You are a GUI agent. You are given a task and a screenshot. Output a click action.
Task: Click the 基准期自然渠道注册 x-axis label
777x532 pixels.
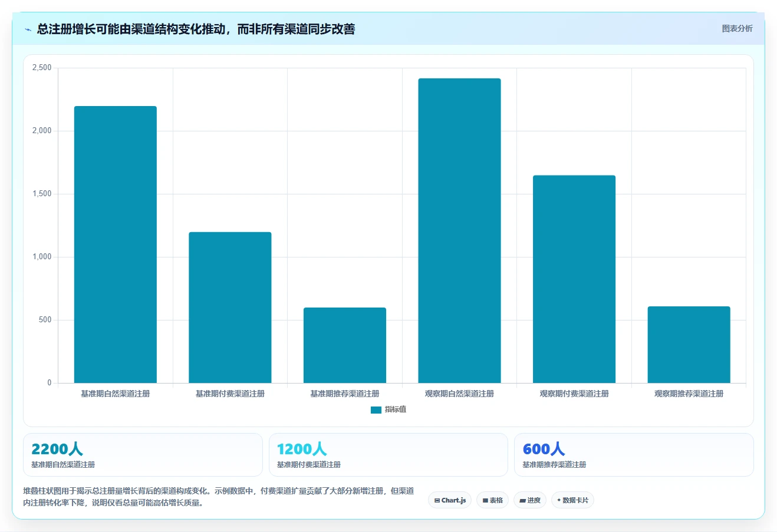[116, 394]
